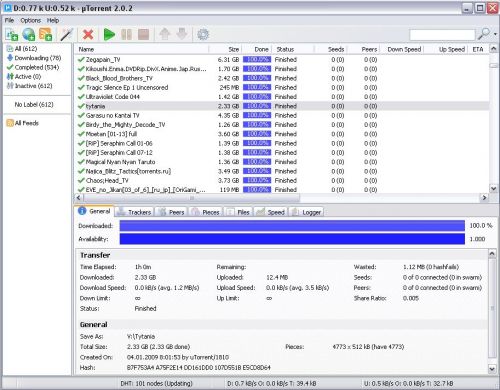500x390 pixels.
Task: Click the Pause torrent toolbar icon
Action: 126,34
